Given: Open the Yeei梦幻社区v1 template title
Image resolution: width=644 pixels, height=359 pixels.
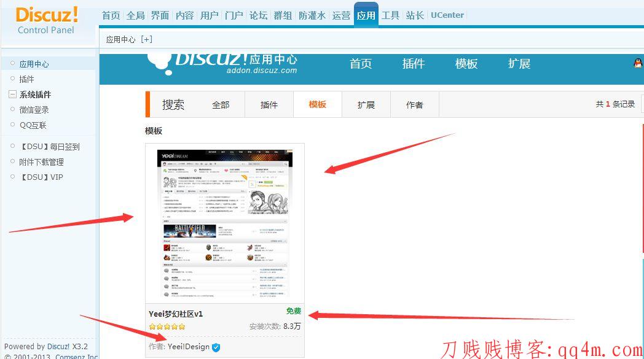Looking at the screenshot, I should (x=176, y=314).
